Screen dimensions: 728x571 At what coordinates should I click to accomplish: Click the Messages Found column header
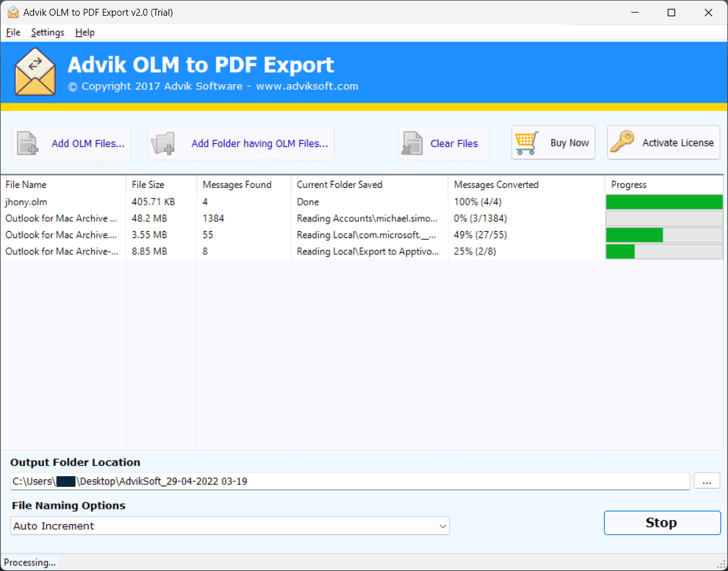pos(244,185)
